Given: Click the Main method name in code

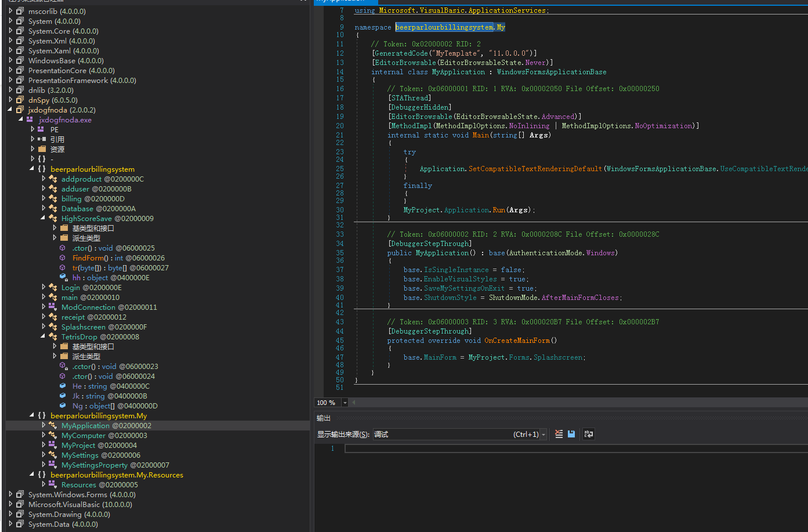Looking at the screenshot, I should coord(481,135).
